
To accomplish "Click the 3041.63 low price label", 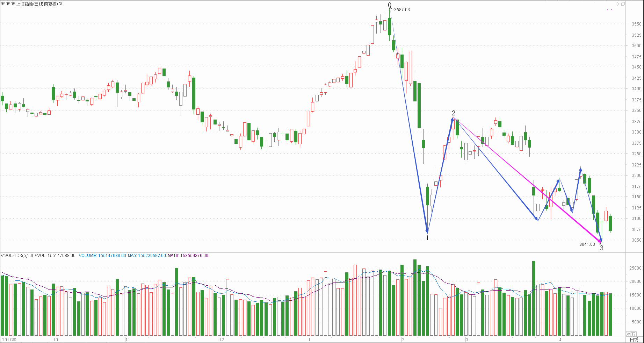I will (x=587, y=244).
